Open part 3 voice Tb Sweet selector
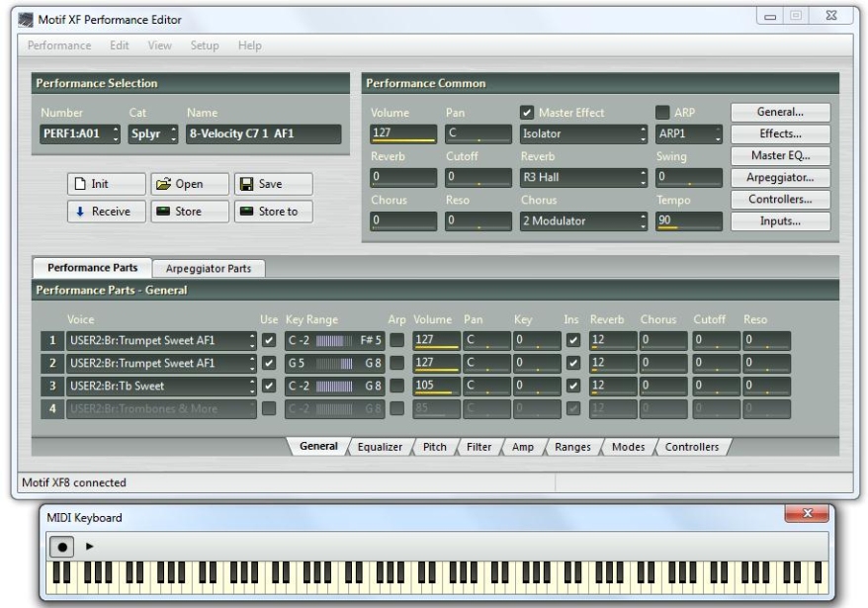This screenshot has width=868, height=608. click(162, 386)
